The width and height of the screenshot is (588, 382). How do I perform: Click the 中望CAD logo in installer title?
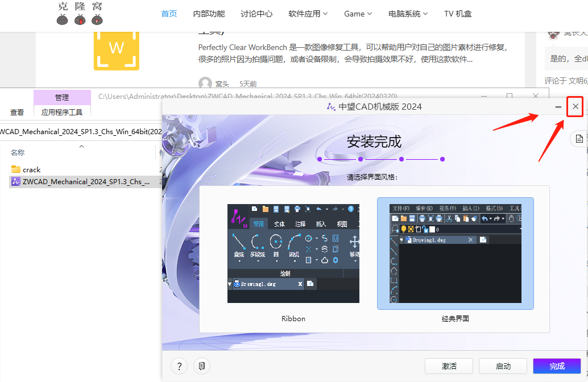(331, 107)
